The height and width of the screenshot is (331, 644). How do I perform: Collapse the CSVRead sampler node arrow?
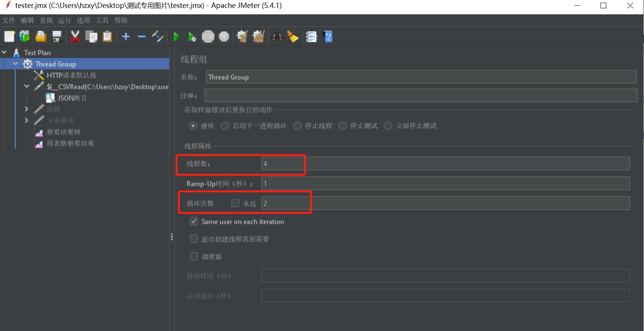pyautogui.click(x=26, y=86)
